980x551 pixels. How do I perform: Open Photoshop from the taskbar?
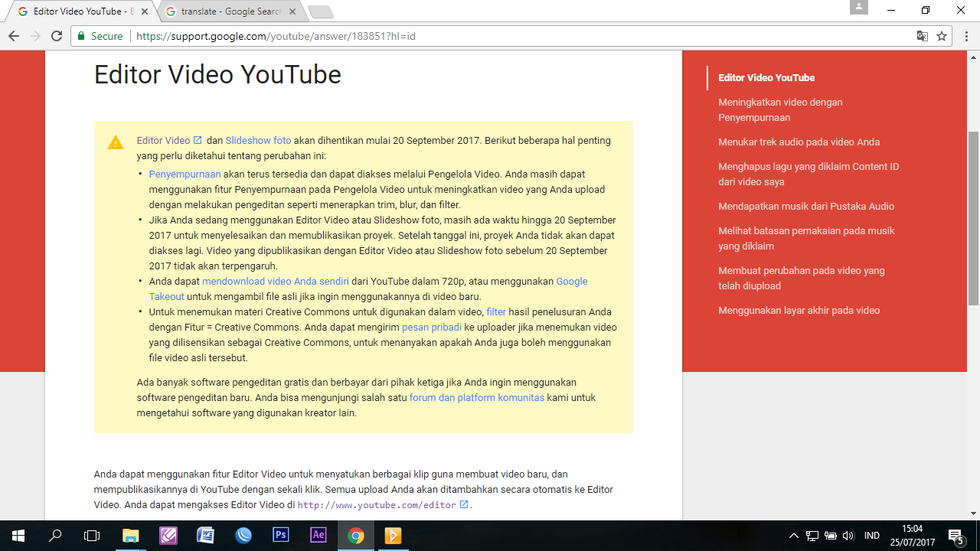280,536
